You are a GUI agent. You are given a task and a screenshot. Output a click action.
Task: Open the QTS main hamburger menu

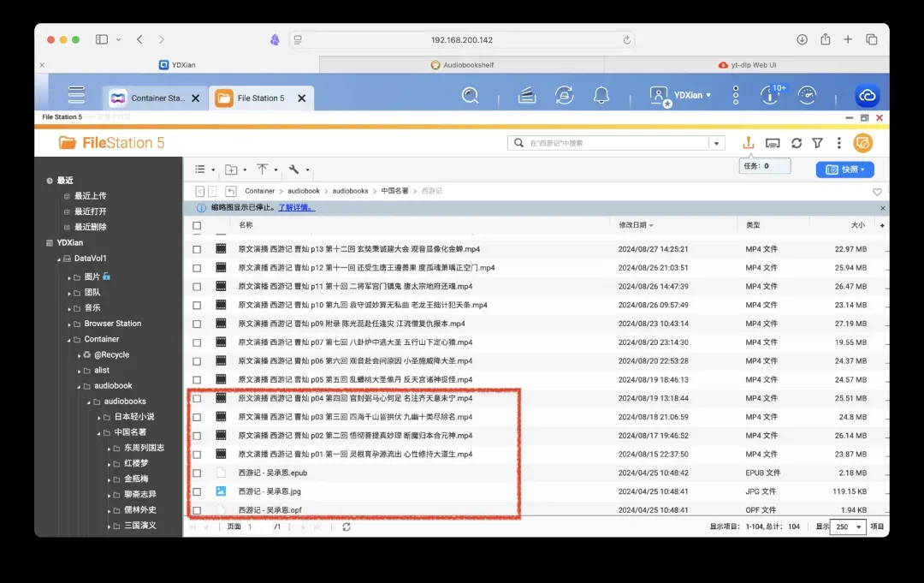[76, 95]
